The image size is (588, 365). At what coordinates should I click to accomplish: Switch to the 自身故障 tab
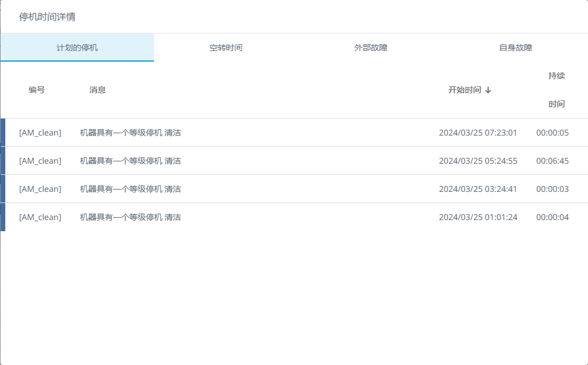[x=516, y=48]
